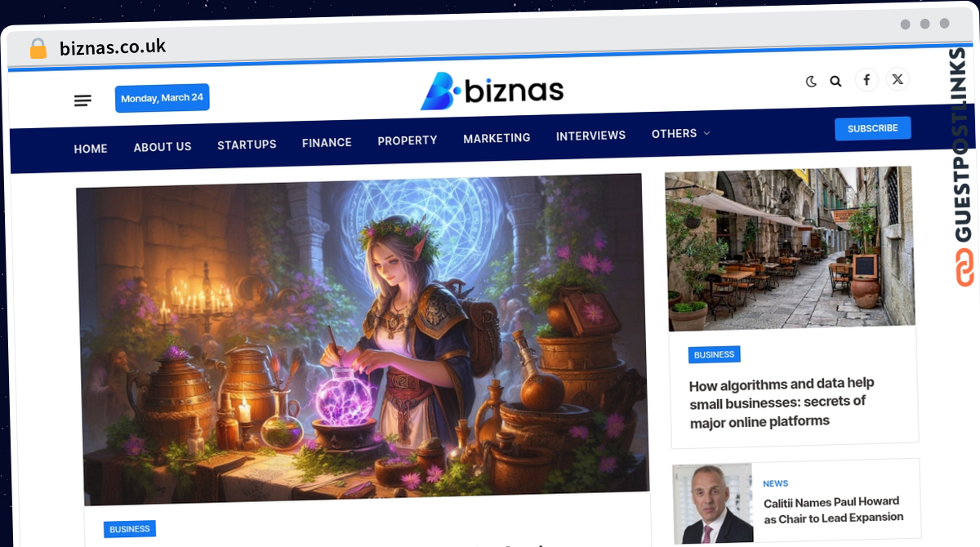Open the X (Twitter) icon
Viewport: 980px width, 547px height.
point(898,79)
